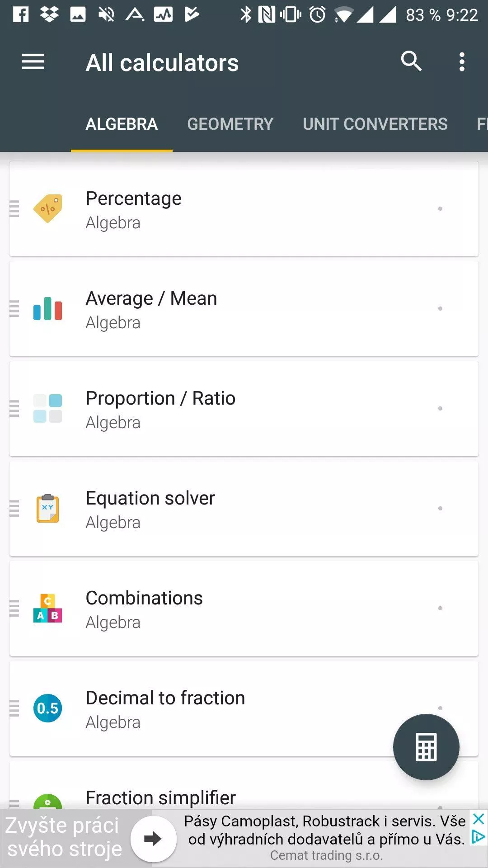Screen dimensions: 488x868
Task: Open the hamburger navigation menu
Action: 33,62
